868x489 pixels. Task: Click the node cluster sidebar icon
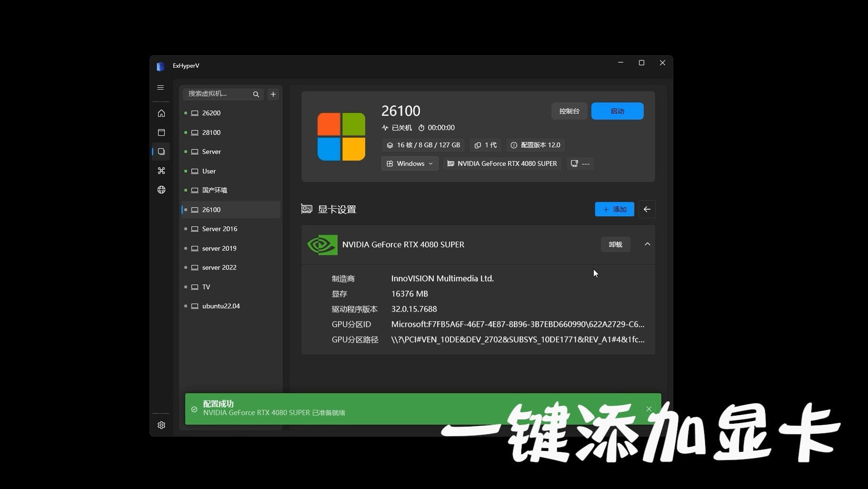coord(161,171)
